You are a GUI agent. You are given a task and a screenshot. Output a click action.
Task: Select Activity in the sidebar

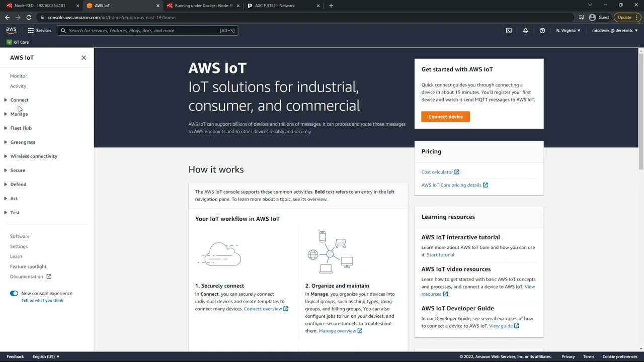[18, 86]
